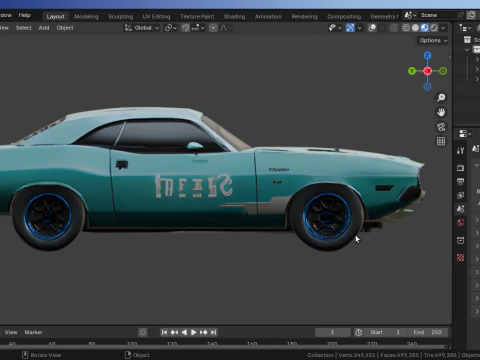Toggle proportional editing

(213, 28)
